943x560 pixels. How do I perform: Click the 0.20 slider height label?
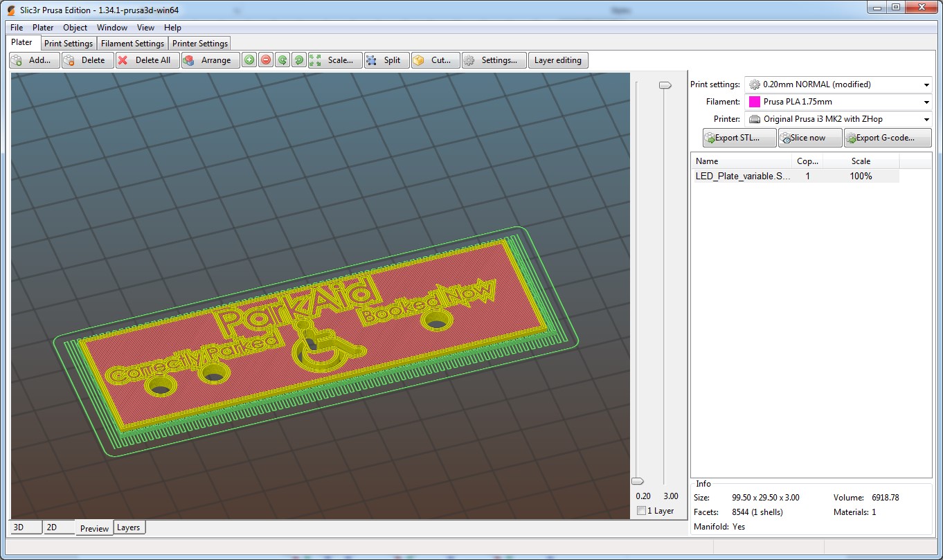(x=643, y=496)
